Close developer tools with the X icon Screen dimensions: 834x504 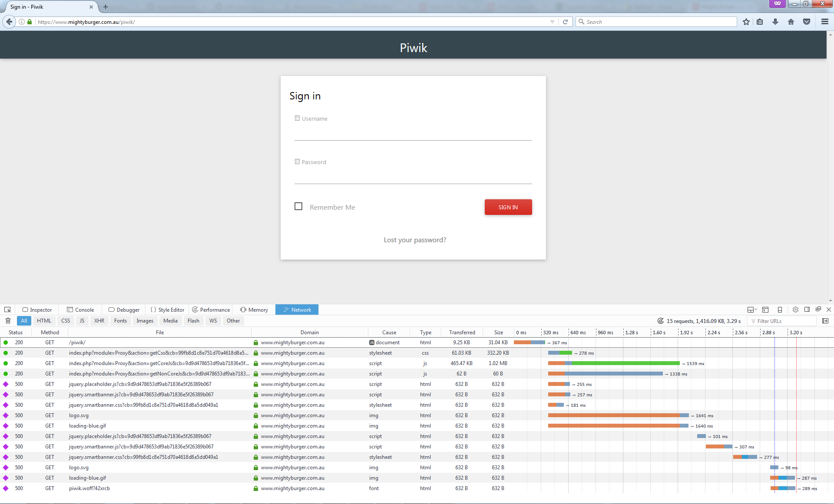coord(829,310)
